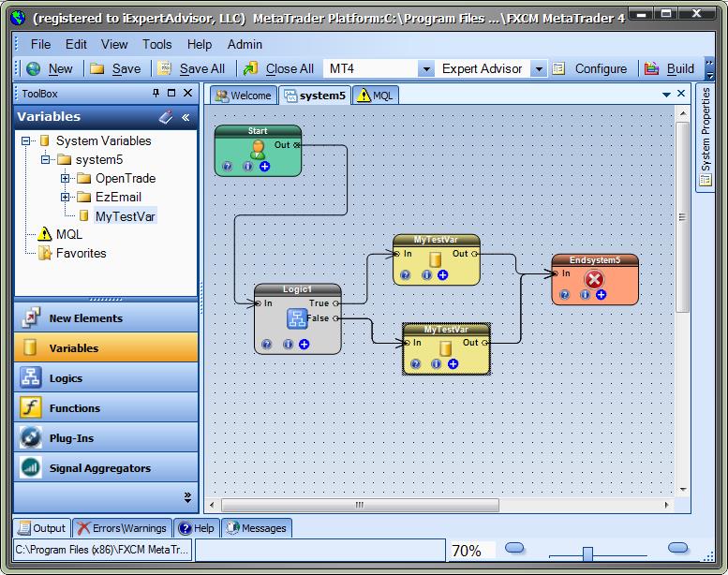Open the Signal Aggregators section

point(106,468)
